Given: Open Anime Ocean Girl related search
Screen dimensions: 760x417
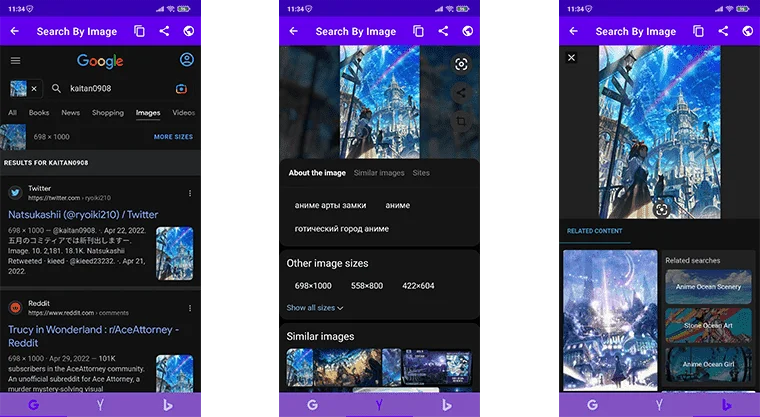Looking at the screenshot, I should (708, 364).
